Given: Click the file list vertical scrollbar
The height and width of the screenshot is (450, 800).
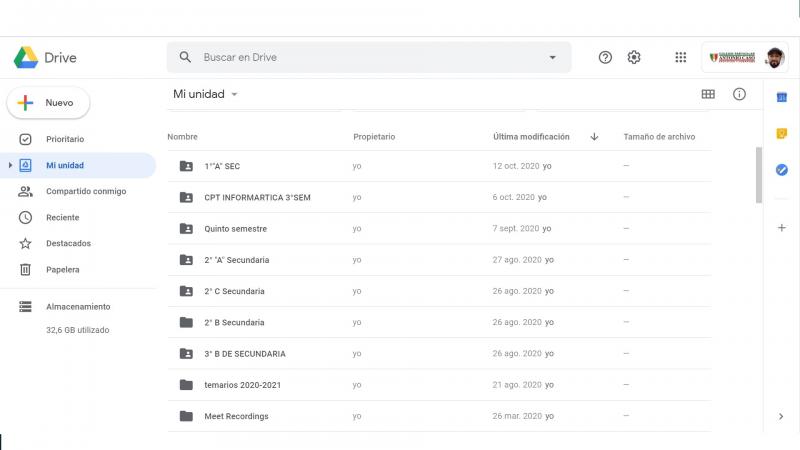Looking at the screenshot, I should pyautogui.click(x=759, y=175).
